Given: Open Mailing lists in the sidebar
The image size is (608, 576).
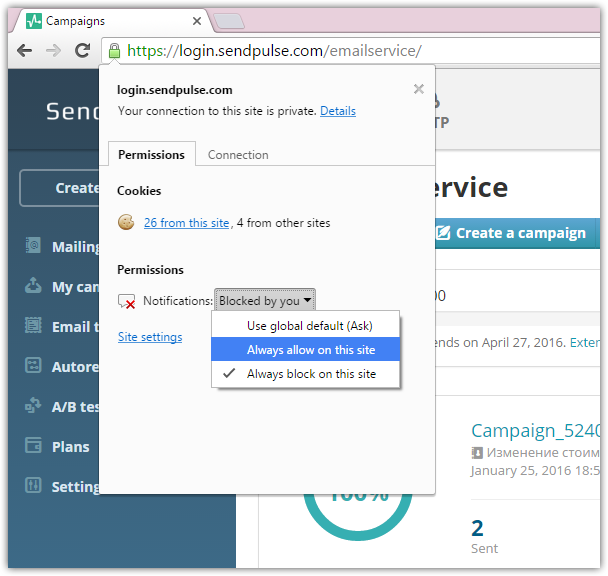Looking at the screenshot, I should (62, 246).
